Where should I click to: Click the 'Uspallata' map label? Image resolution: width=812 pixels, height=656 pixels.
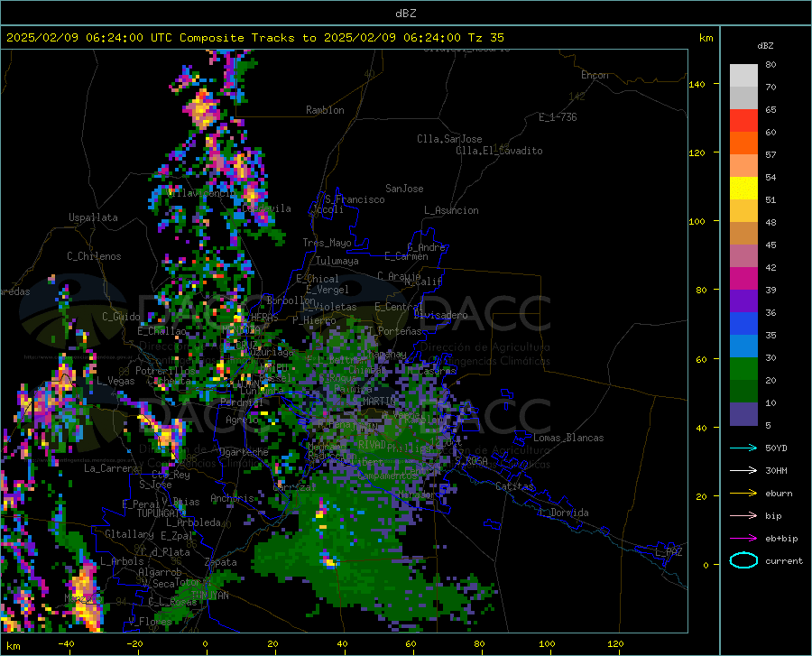click(x=93, y=217)
